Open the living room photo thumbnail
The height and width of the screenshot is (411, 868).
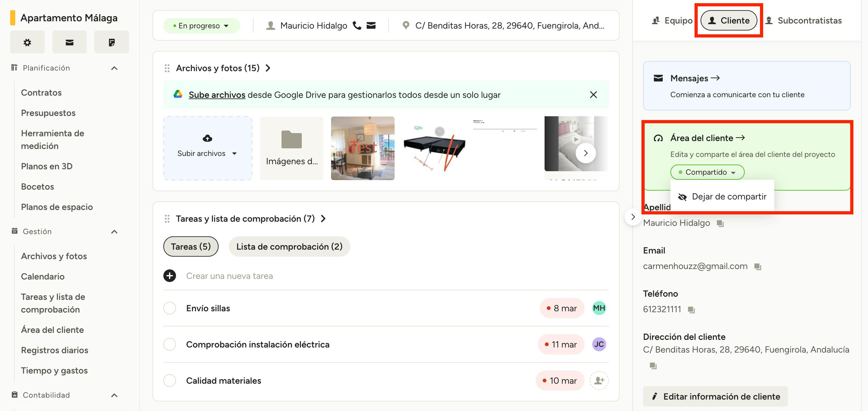pos(363,148)
